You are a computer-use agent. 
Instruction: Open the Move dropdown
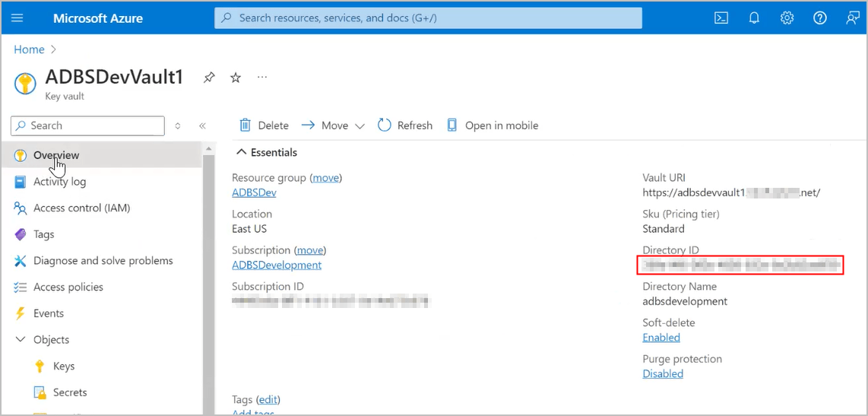[x=334, y=125]
